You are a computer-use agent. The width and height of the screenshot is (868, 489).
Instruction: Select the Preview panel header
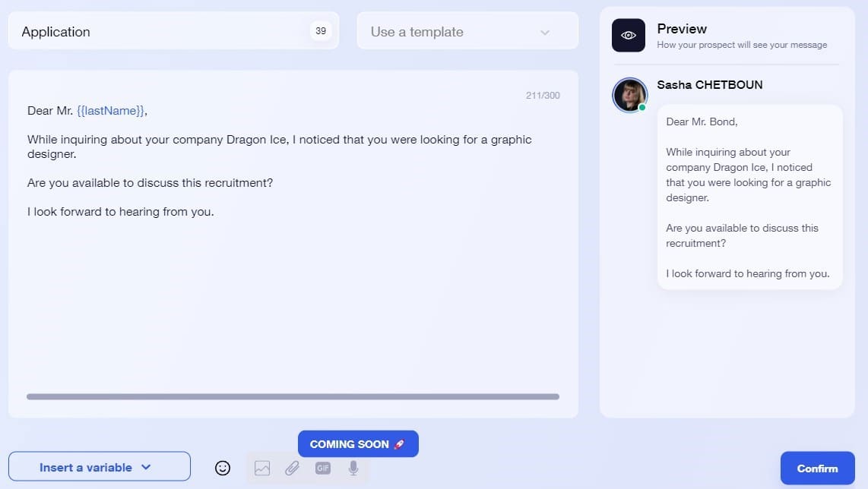click(682, 29)
